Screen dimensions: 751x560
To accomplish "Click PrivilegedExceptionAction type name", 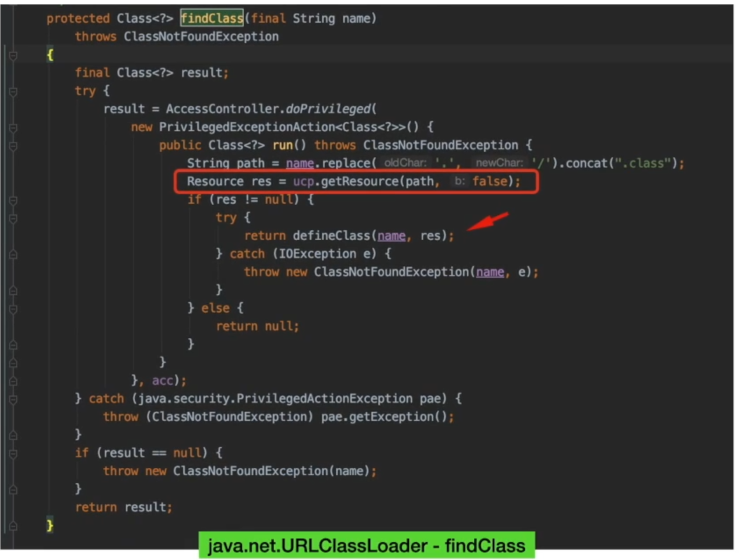I will pos(247,127).
